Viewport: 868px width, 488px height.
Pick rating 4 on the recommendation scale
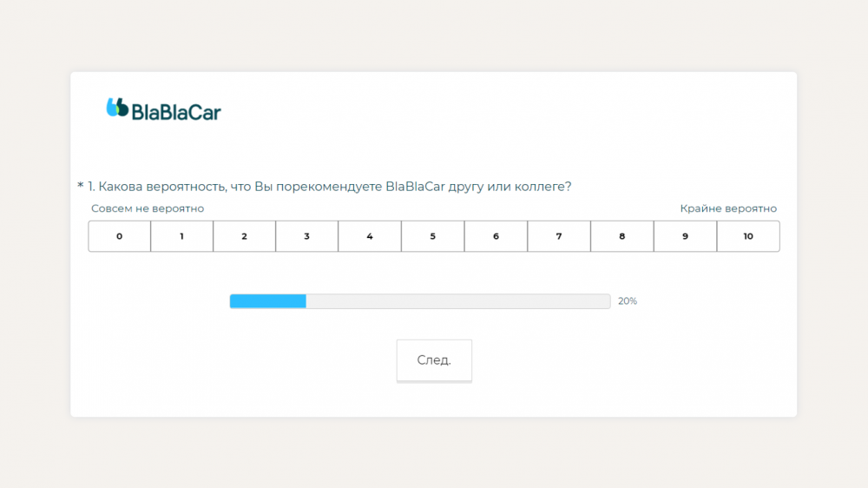tap(370, 236)
